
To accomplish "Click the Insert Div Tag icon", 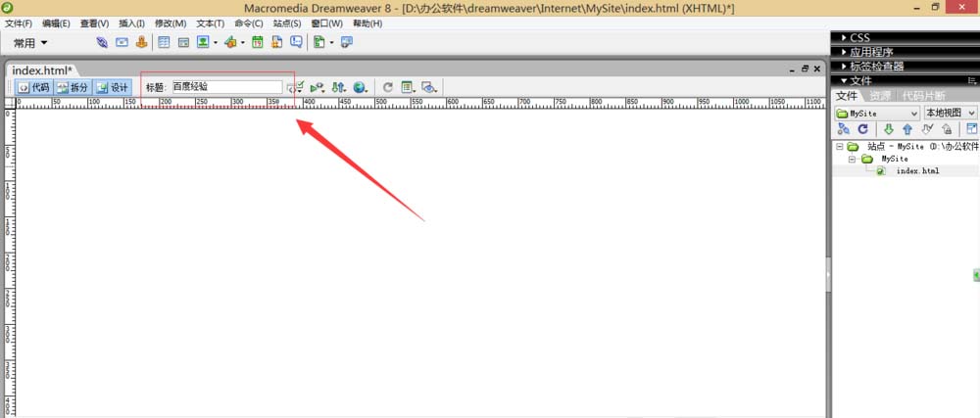I will (x=183, y=42).
